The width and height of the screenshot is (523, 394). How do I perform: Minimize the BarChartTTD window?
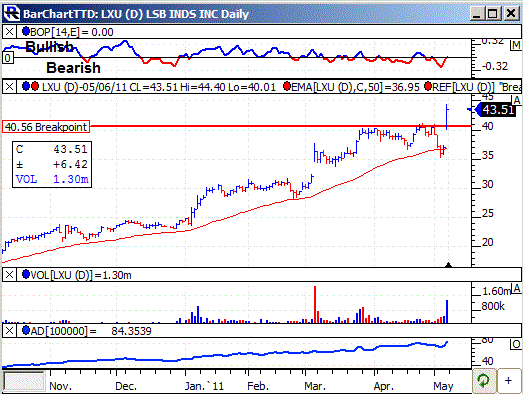(478, 13)
